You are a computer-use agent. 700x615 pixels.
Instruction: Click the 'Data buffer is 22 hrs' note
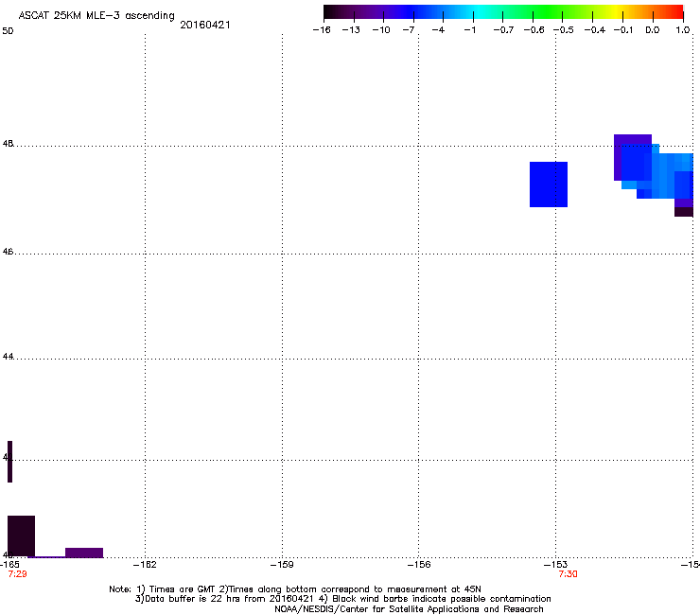tap(342, 599)
